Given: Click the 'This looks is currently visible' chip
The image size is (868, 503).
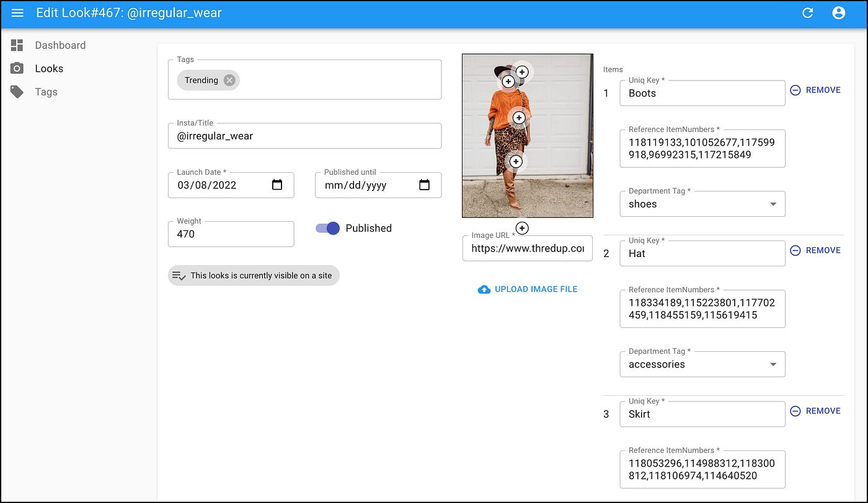Looking at the screenshot, I should coord(254,276).
